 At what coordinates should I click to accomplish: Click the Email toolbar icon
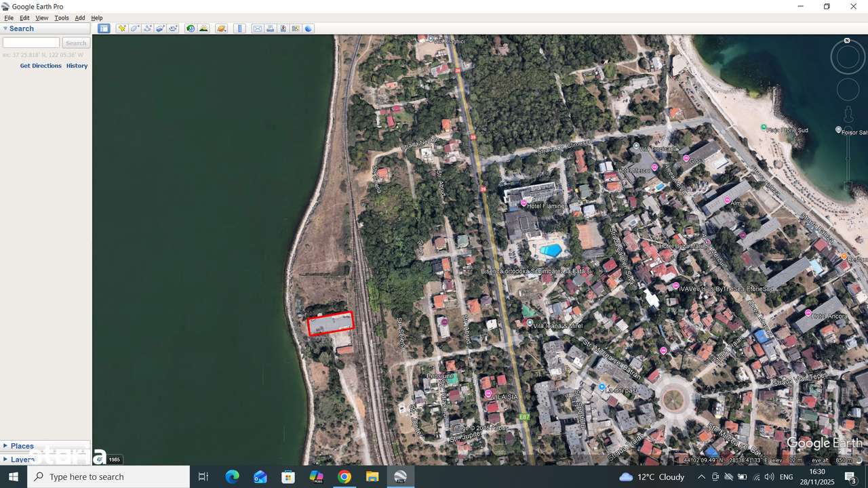click(x=258, y=28)
